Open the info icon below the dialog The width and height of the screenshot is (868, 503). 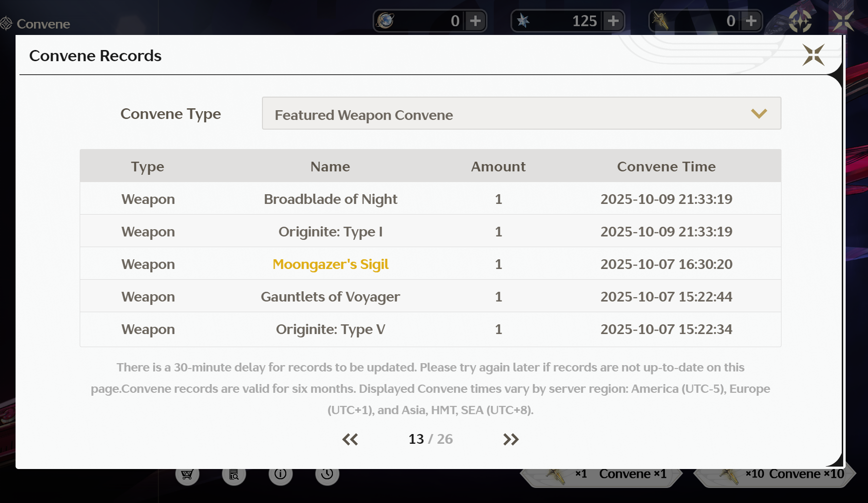coord(280,474)
